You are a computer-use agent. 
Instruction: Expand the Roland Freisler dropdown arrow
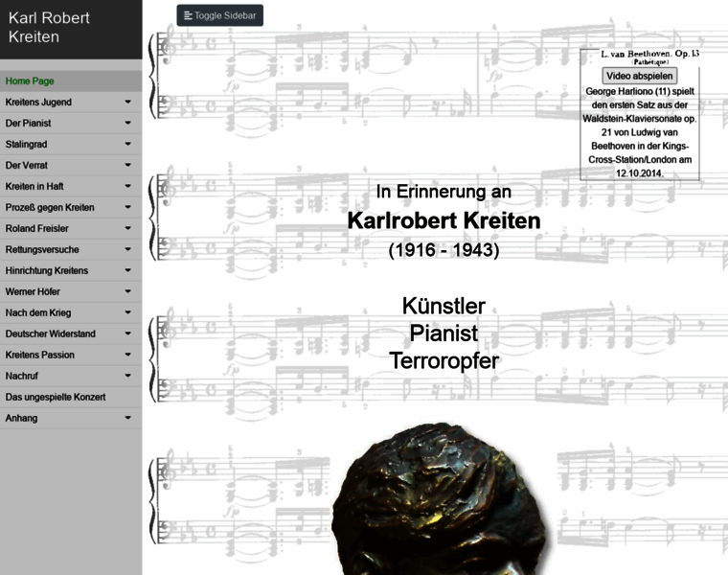coord(127,228)
